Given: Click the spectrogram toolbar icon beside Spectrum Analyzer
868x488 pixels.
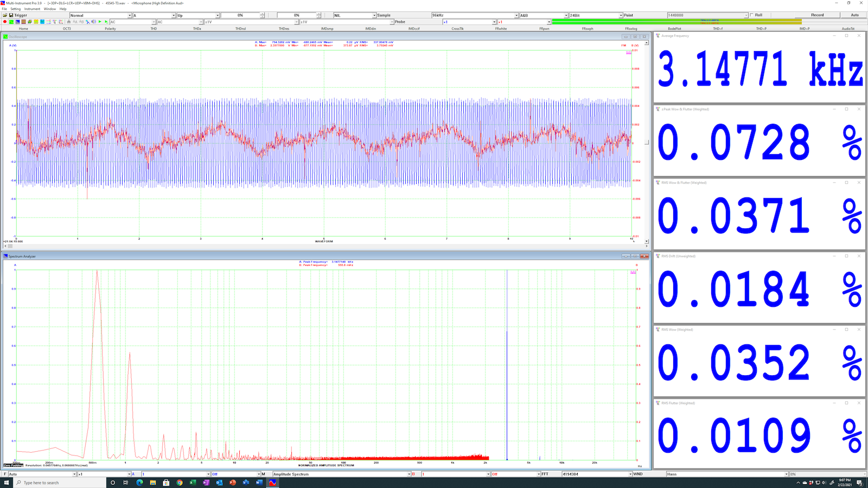Looking at the screenshot, I should point(23,22).
